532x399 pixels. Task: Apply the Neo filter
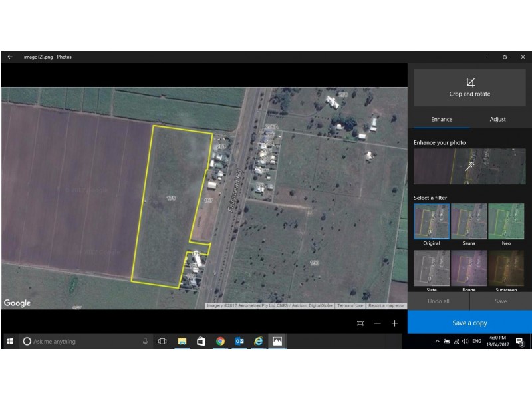click(x=506, y=221)
